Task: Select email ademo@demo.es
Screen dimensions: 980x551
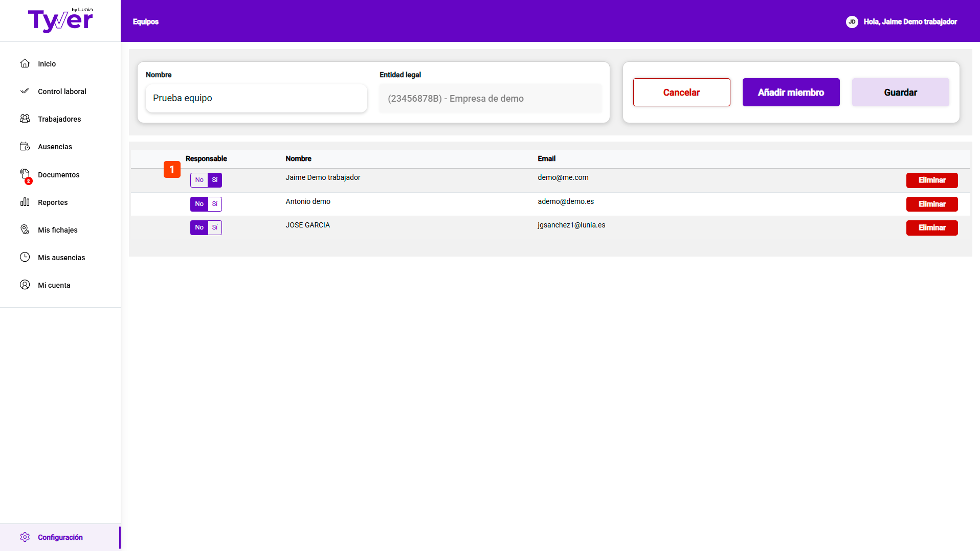Action: click(x=566, y=201)
